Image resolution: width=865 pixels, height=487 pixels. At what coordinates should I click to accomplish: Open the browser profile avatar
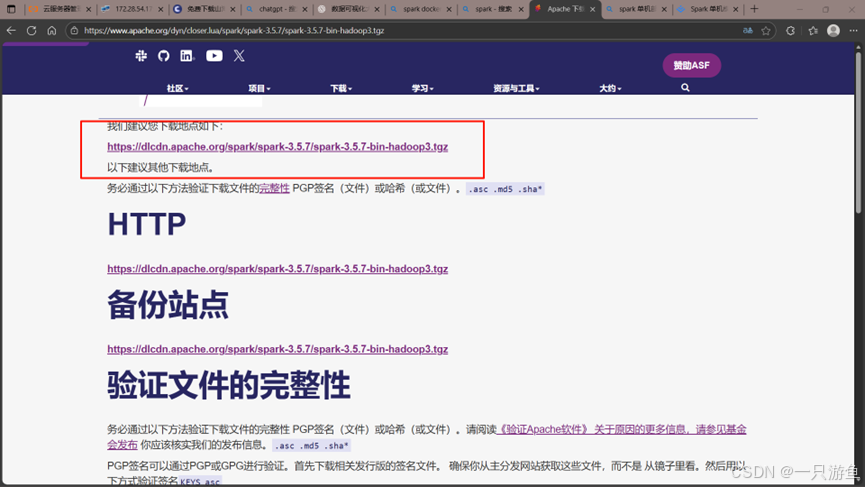point(834,30)
